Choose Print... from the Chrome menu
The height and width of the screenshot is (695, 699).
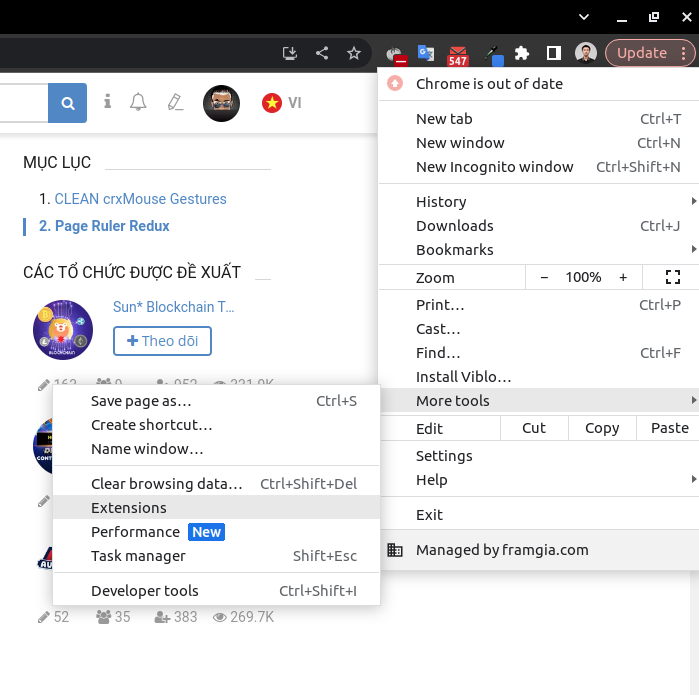pos(539,305)
